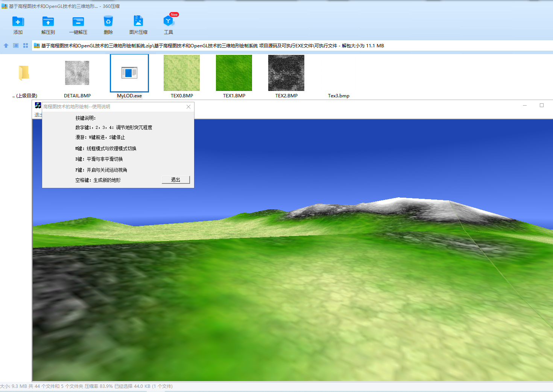The height and width of the screenshot is (392, 553).
Task: Click the 'M键: 线框模式' instruction line
Action: tap(106, 149)
